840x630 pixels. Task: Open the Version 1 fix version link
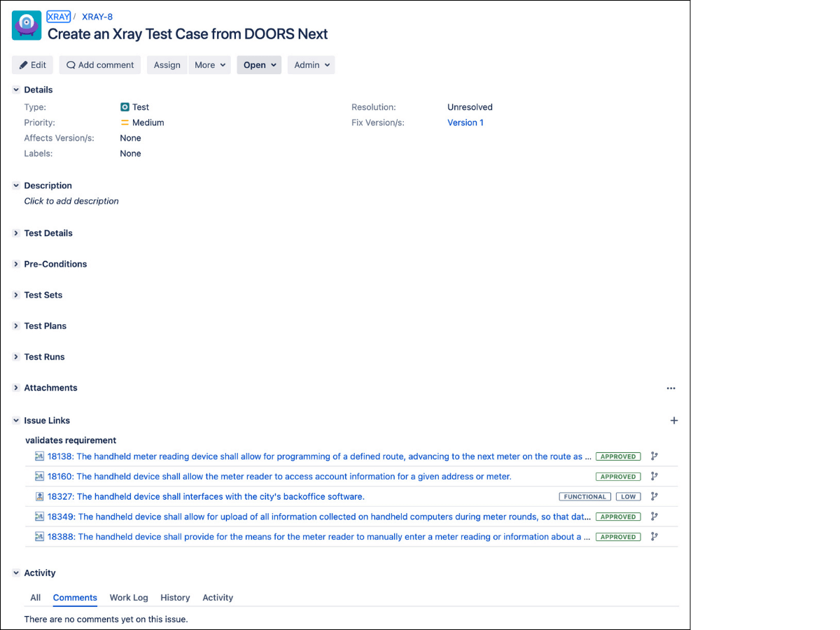[465, 122]
